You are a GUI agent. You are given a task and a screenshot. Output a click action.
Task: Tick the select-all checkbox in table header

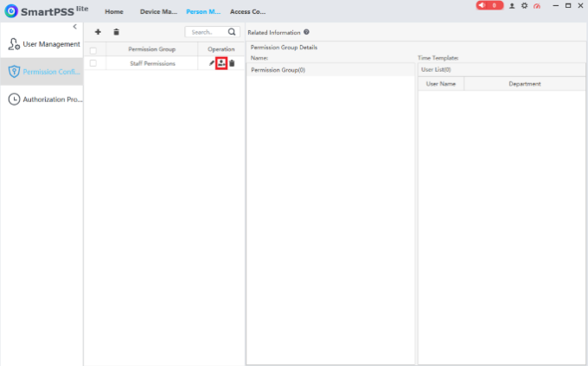(93, 50)
